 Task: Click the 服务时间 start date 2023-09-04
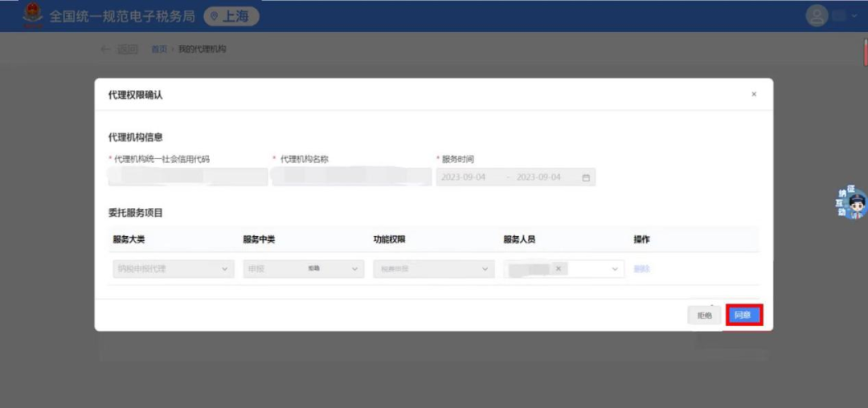464,177
